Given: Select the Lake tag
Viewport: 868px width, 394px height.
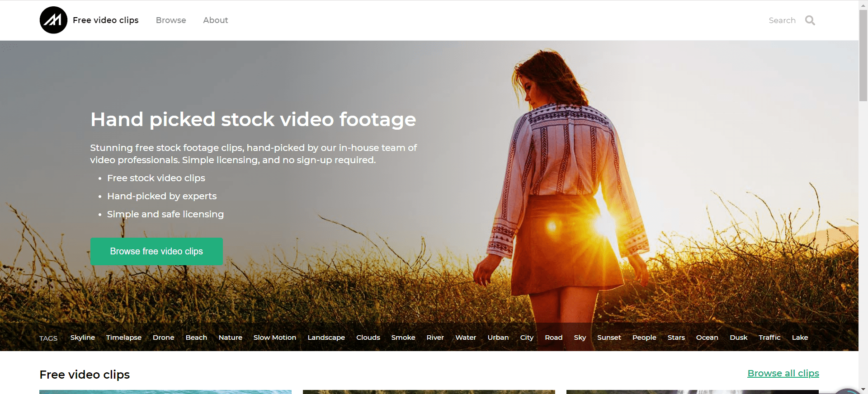Looking at the screenshot, I should (x=800, y=338).
